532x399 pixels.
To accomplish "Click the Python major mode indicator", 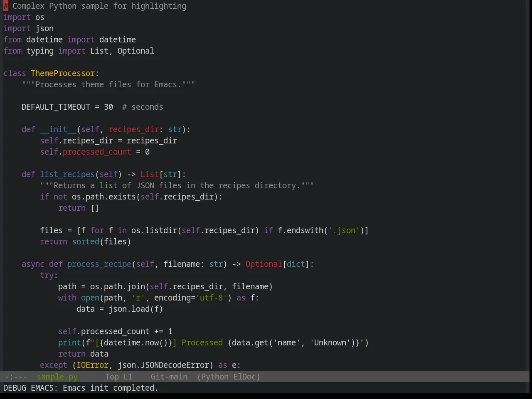I will click(x=215, y=377).
